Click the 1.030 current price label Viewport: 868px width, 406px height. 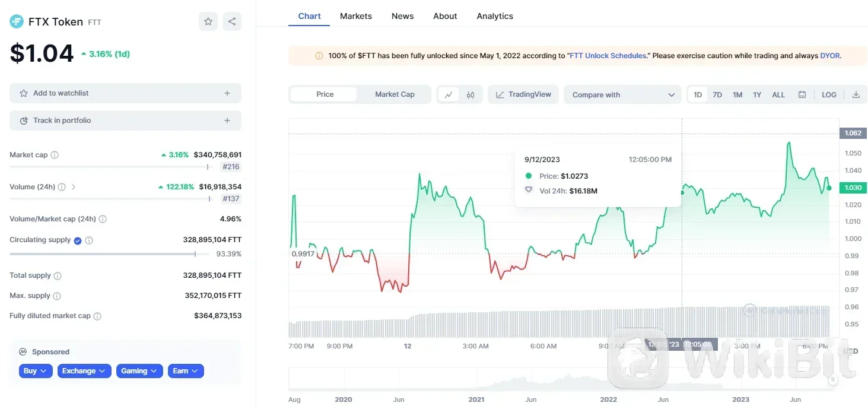[853, 188]
